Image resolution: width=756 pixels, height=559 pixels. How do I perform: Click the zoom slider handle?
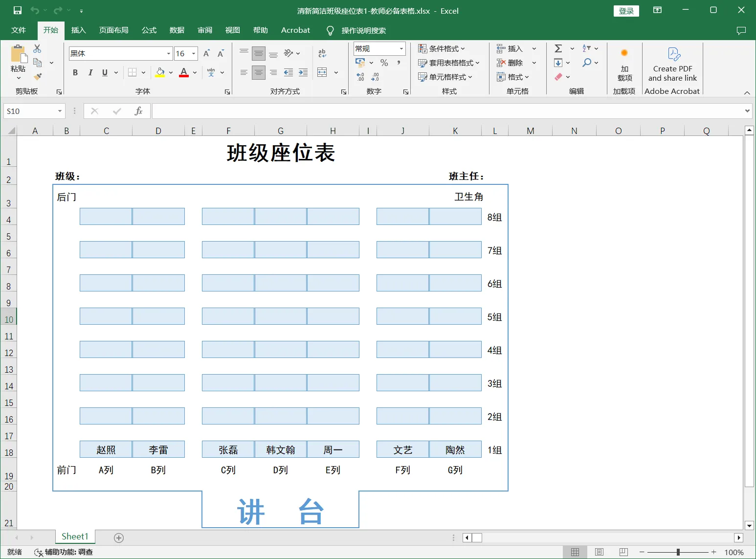(678, 552)
